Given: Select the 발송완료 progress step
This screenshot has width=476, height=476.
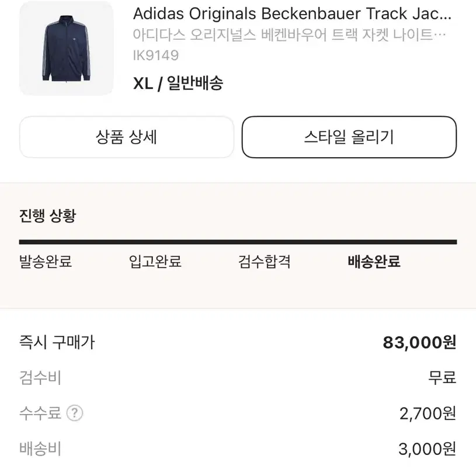Looking at the screenshot, I should click(46, 262).
